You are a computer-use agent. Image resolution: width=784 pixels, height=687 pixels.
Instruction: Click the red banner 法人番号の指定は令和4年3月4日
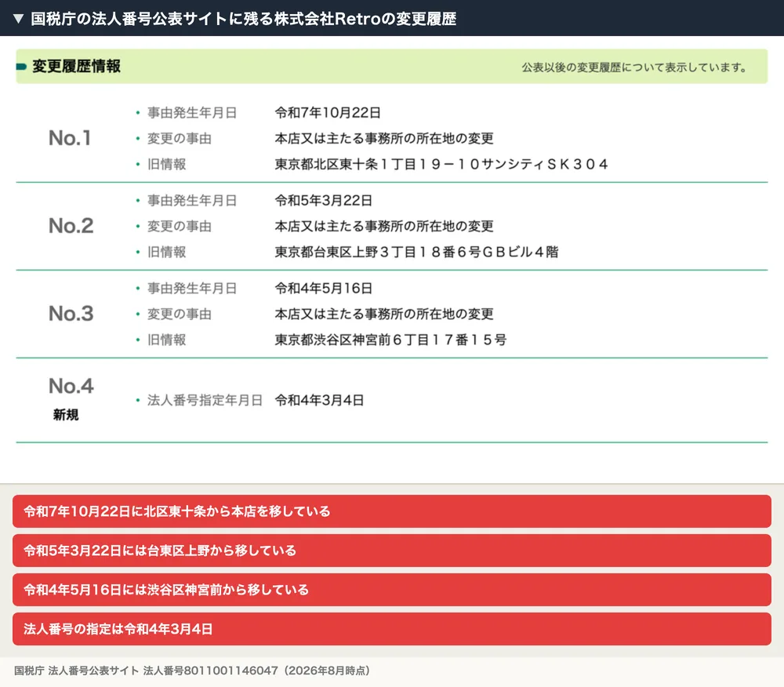pyautogui.click(x=392, y=629)
